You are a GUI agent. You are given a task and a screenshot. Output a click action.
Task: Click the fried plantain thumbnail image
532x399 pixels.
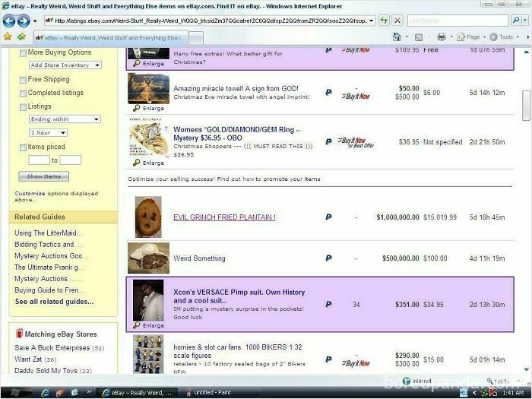148,217
